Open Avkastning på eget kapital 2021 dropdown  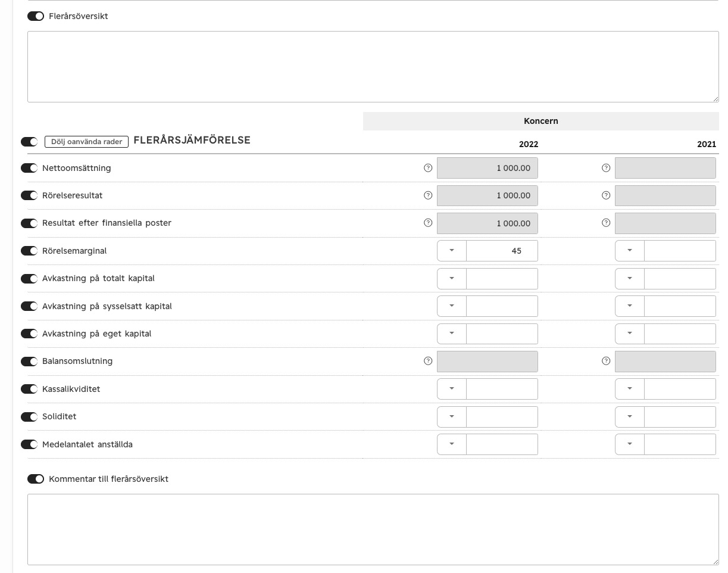click(x=630, y=334)
